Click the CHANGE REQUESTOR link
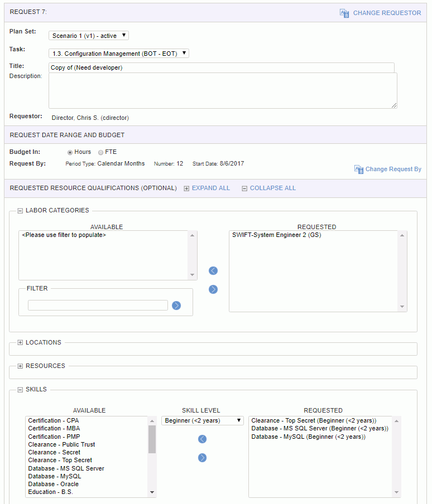This screenshot has height=504, width=432. tap(387, 13)
